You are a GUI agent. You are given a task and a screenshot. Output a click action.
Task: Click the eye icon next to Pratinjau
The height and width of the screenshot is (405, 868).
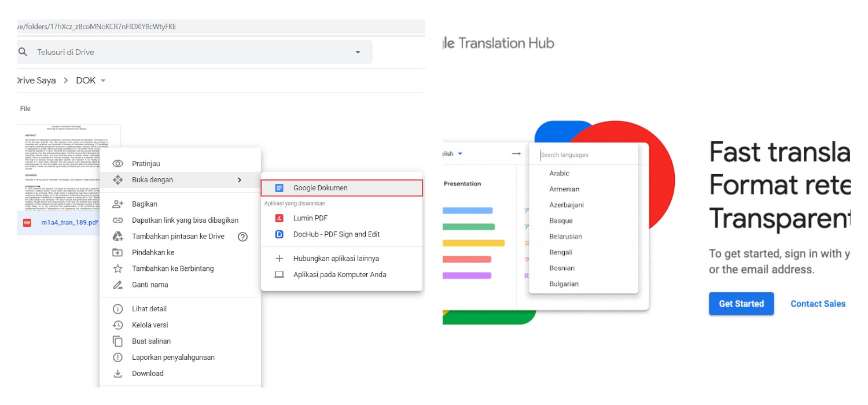pyautogui.click(x=118, y=163)
